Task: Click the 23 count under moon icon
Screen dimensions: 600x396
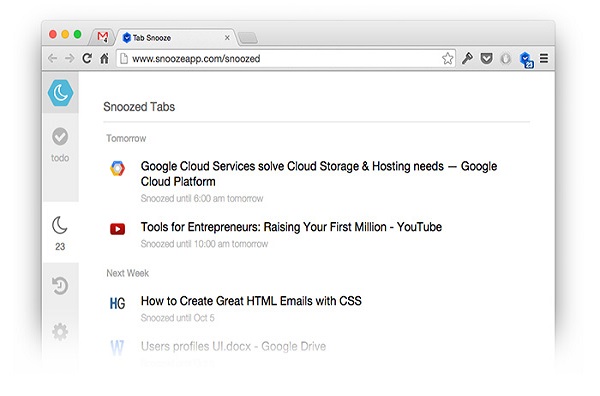Action: 60,246
